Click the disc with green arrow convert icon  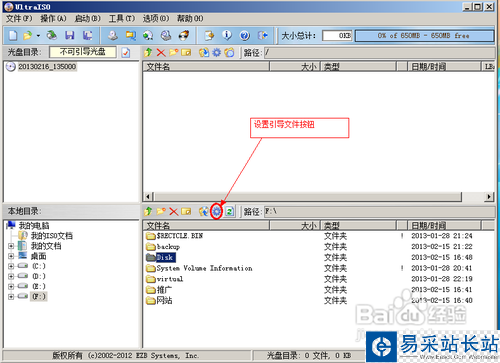148,35
